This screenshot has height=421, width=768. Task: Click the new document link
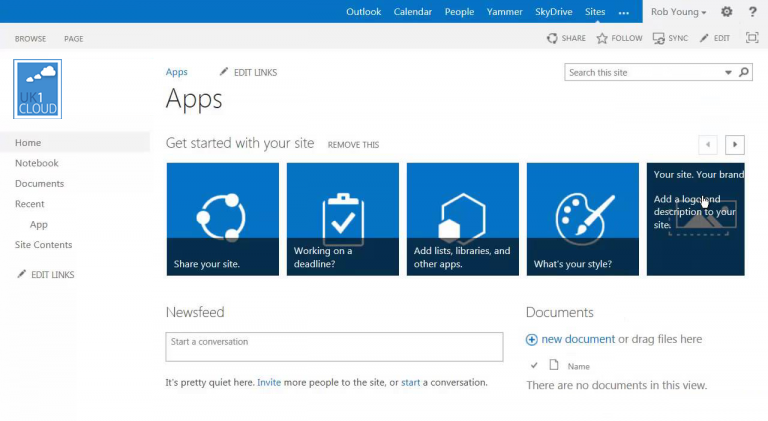tap(578, 339)
